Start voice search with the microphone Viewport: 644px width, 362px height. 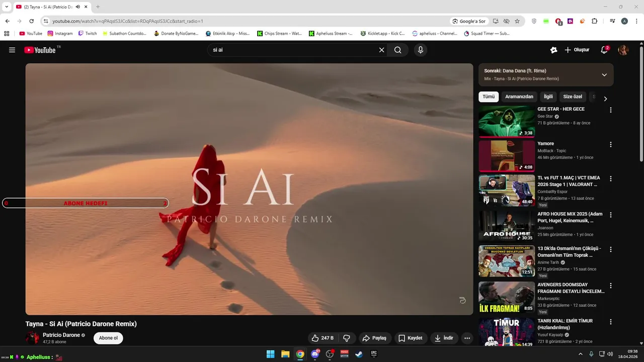click(421, 50)
